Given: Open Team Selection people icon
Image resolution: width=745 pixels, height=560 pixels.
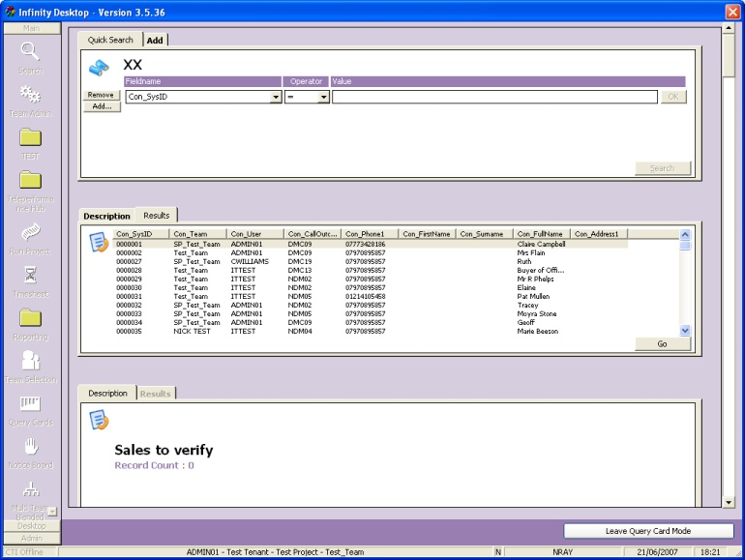Looking at the screenshot, I should (x=31, y=360).
